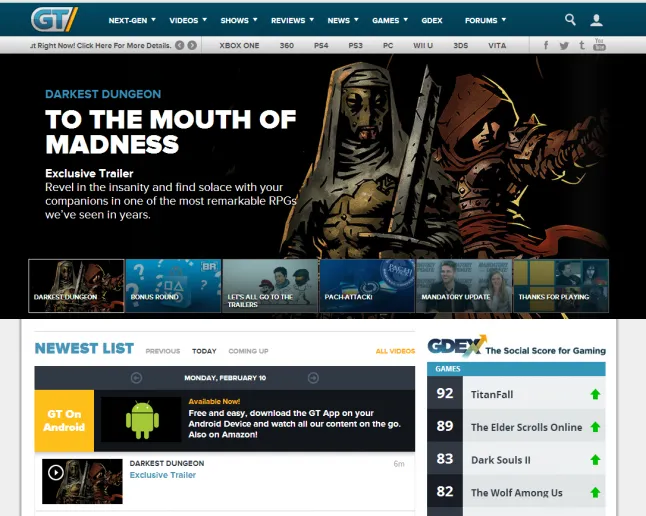The height and width of the screenshot is (516, 646).
Task: Open TitanFall in GDEX list
Action: point(492,394)
